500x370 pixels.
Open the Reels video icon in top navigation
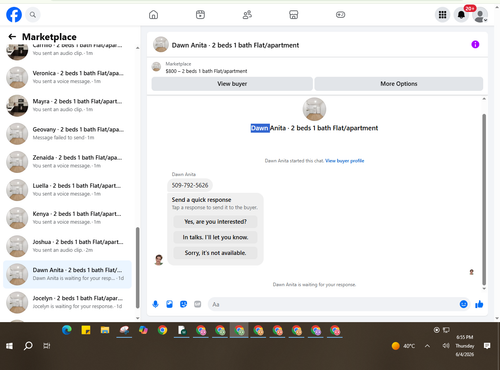(200, 15)
